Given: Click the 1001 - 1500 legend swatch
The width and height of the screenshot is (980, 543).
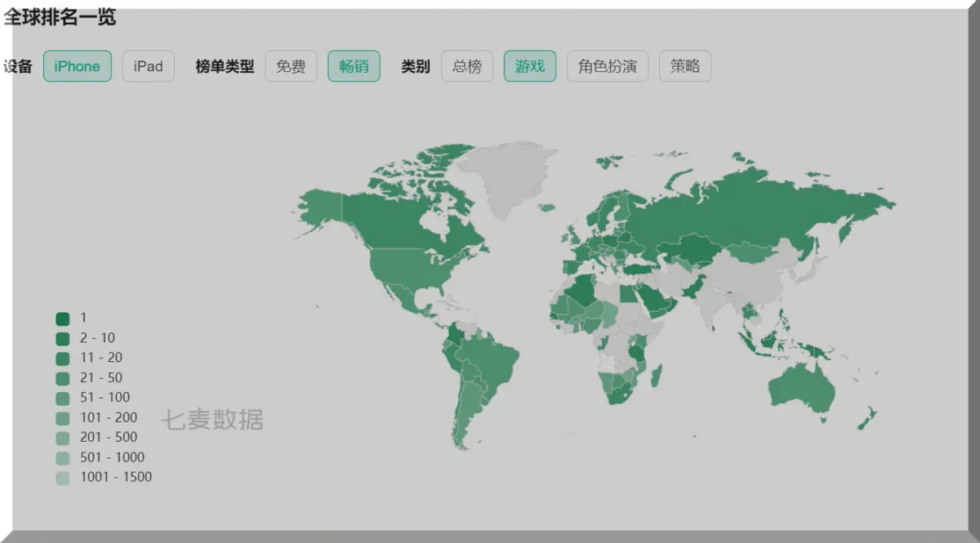Looking at the screenshot, I should tap(63, 478).
